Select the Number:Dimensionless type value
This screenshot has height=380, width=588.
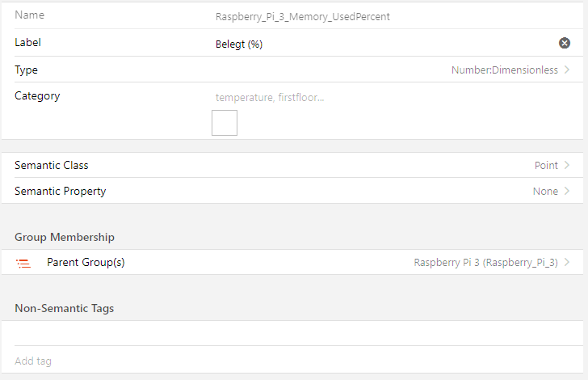[504, 70]
